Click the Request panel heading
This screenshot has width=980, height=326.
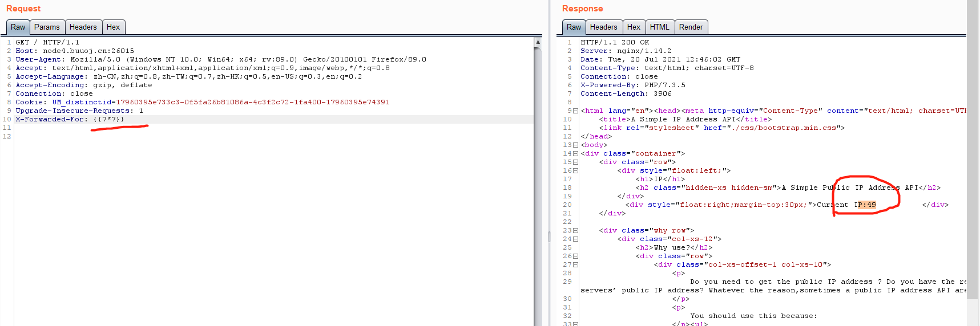click(23, 9)
